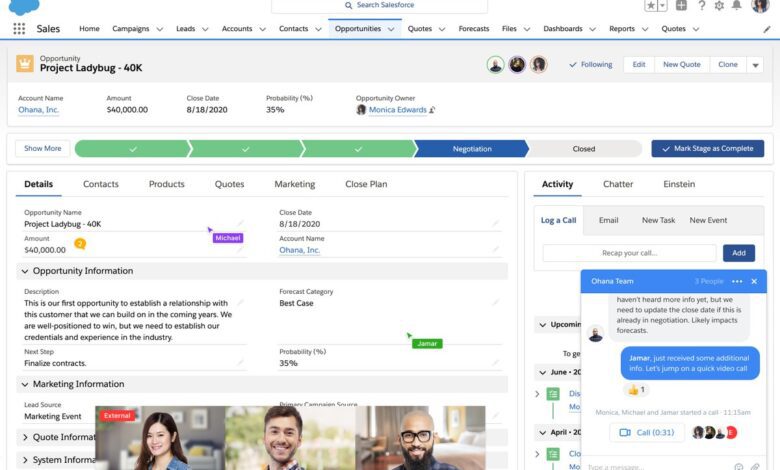Click the June task list icon
Screen dimensions: 780x470
click(x=553, y=394)
